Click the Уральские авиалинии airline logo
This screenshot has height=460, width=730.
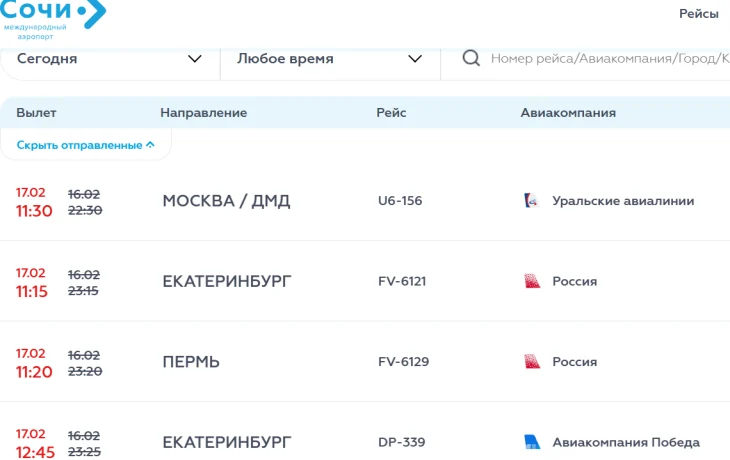pos(532,201)
